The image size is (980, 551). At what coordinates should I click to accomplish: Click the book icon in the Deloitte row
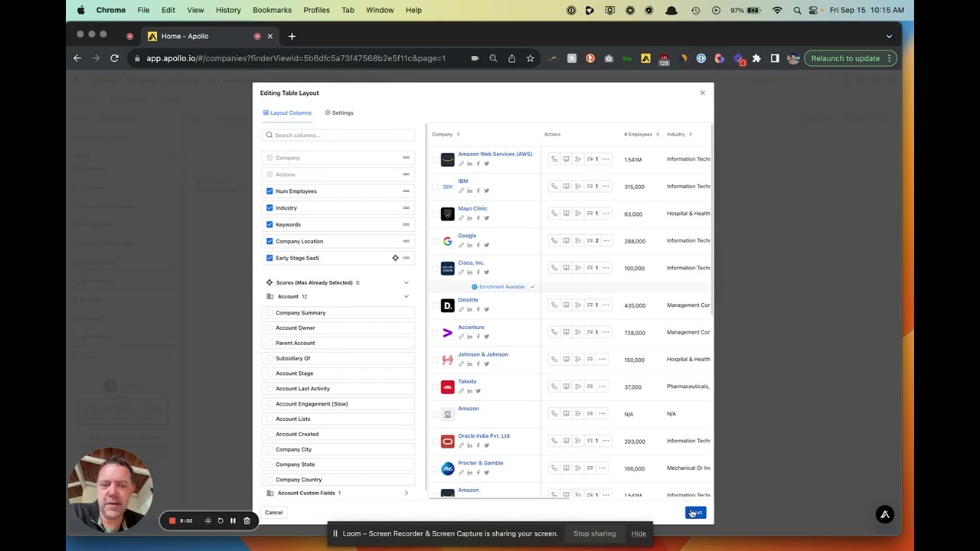click(567, 305)
